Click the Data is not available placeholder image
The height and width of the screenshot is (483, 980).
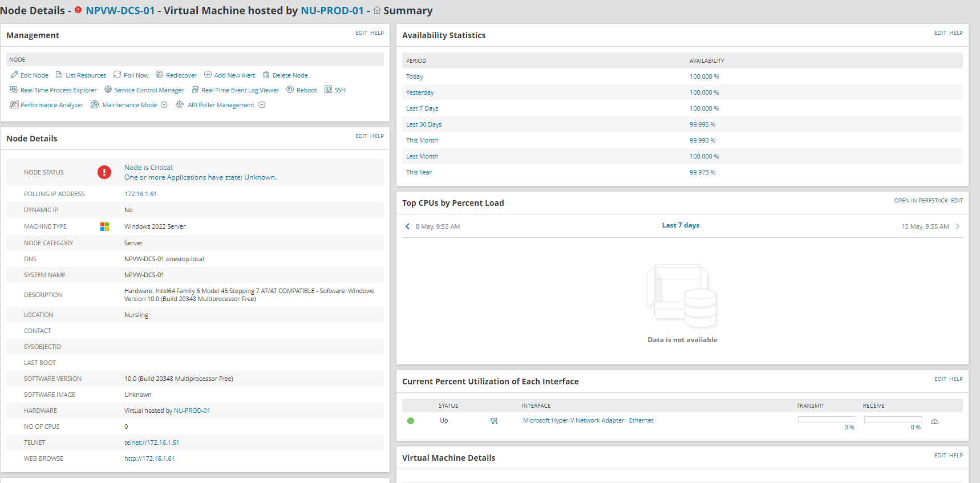point(682,297)
